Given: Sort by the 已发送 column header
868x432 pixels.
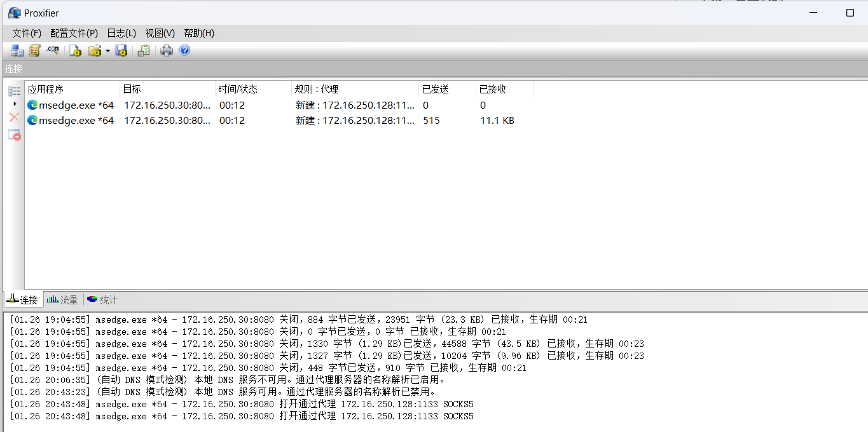Looking at the screenshot, I should [x=448, y=90].
